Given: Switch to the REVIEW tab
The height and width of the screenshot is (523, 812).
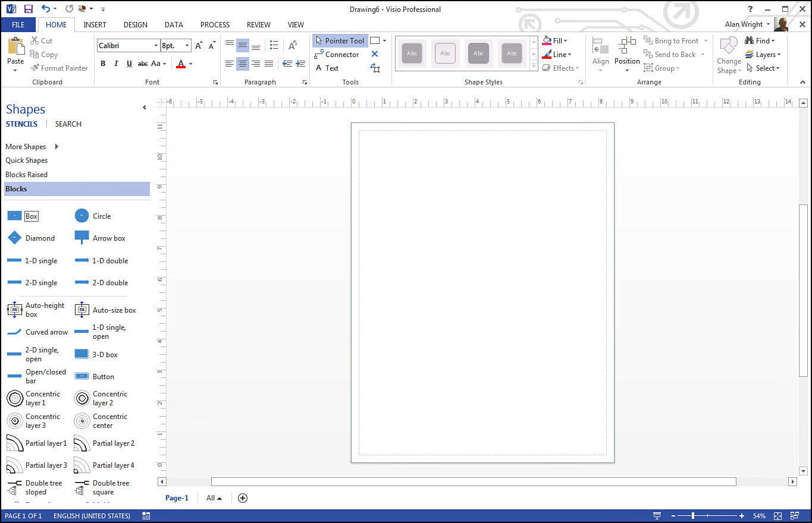Looking at the screenshot, I should [259, 24].
